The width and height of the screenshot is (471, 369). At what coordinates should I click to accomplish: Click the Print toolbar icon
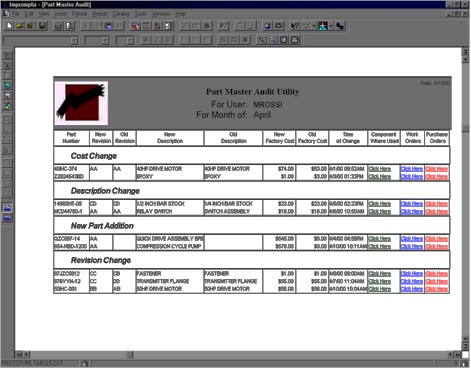(x=58, y=26)
